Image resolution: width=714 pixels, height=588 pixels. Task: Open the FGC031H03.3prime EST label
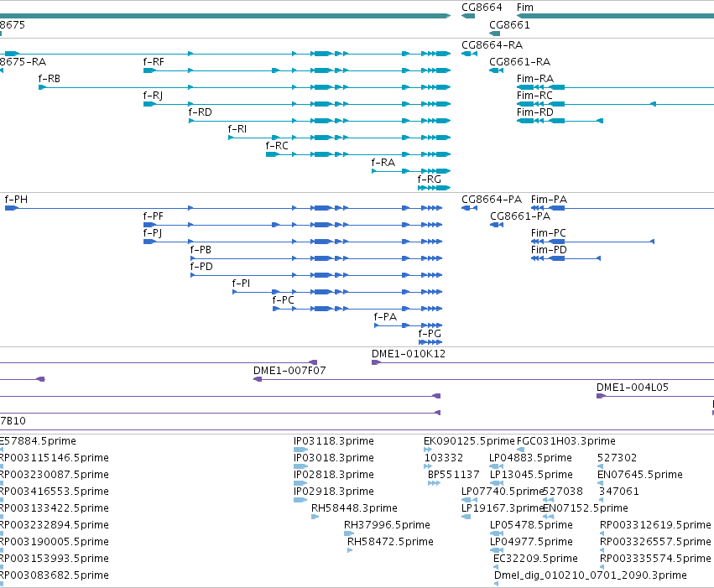[566, 441]
